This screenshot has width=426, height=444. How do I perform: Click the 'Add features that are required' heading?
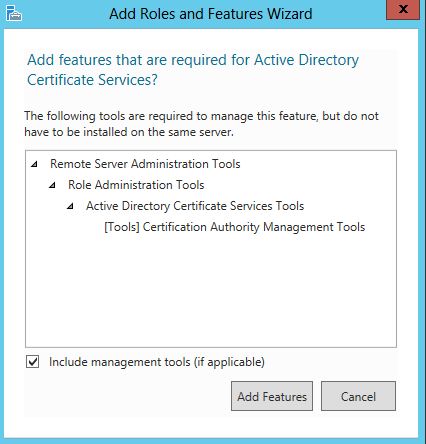pos(193,60)
